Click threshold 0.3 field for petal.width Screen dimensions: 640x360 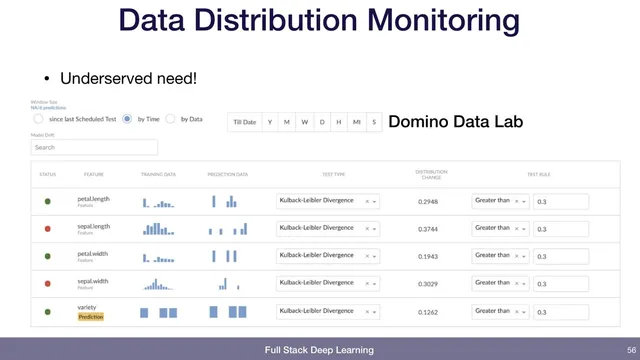click(561, 256)
